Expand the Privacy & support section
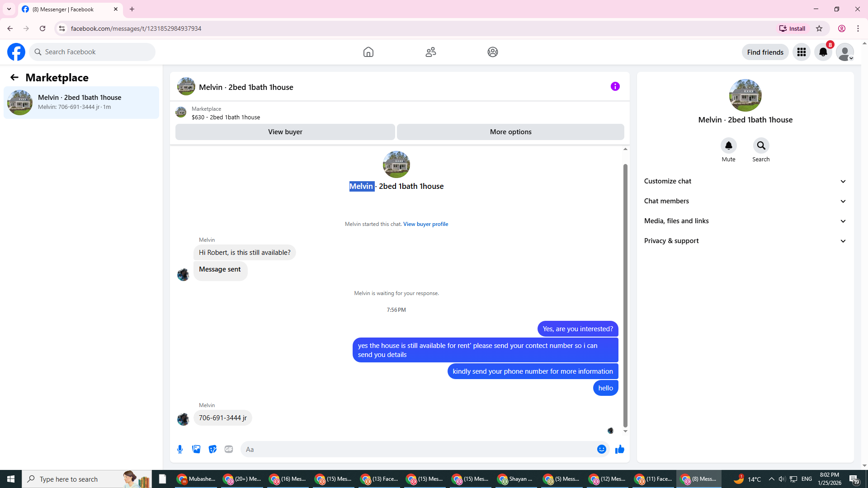 (745, 241)
